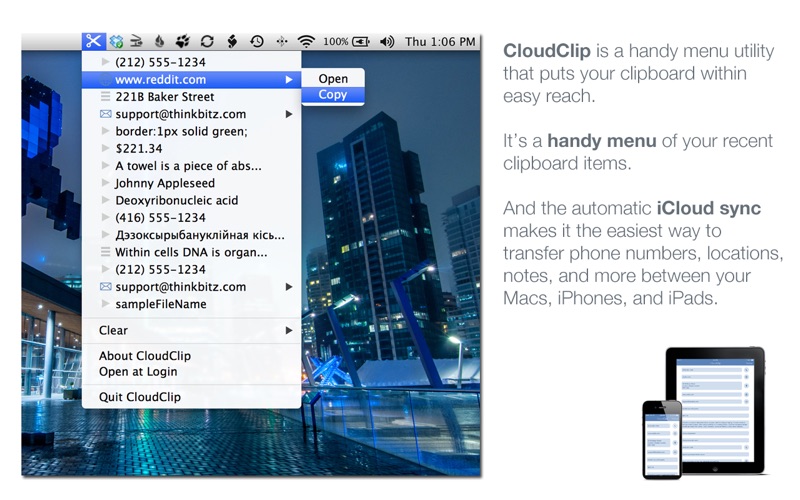Select the $221.34 clipboard item
800x500 pixels.
tap(139, 148)
